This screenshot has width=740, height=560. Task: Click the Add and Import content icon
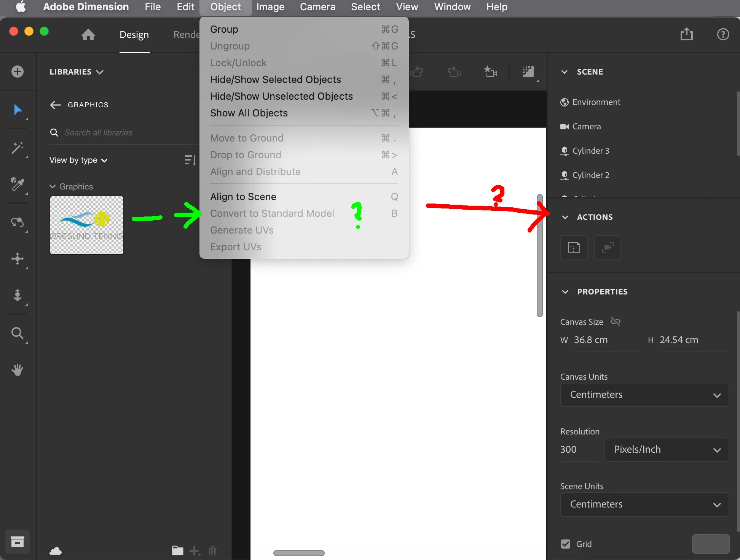pos(17,72)
